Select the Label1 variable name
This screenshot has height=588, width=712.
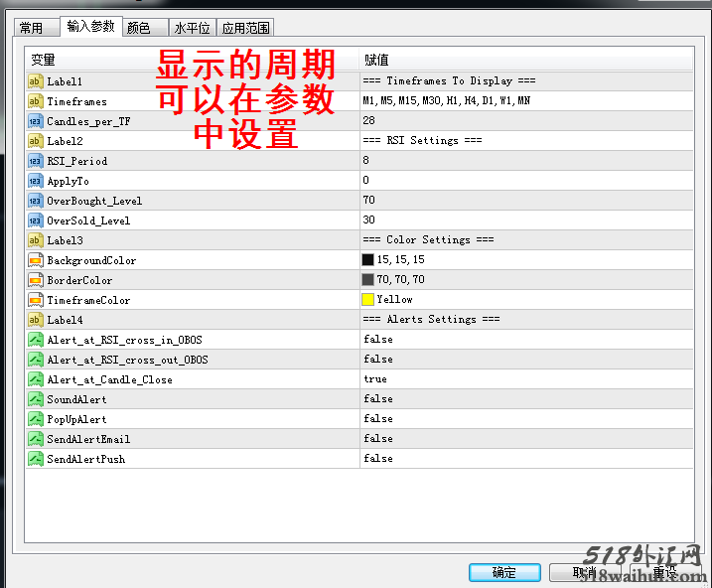click(x=65, y=81)
